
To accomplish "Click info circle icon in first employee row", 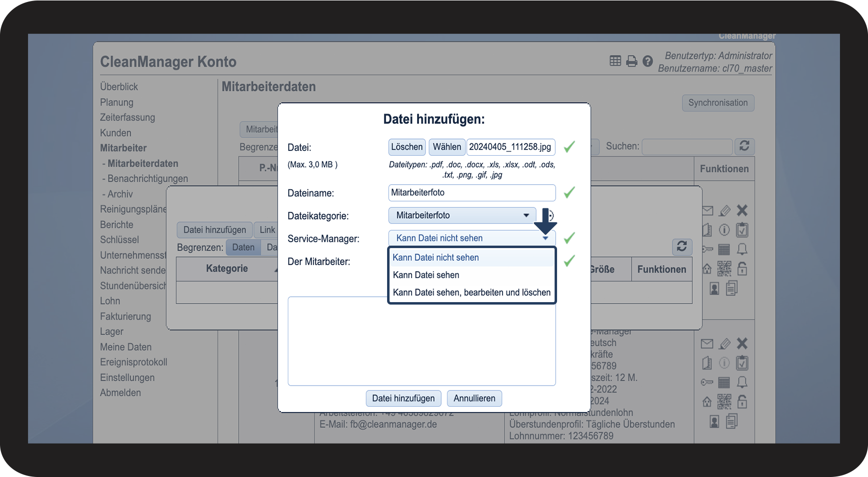I will coord(724,230).
